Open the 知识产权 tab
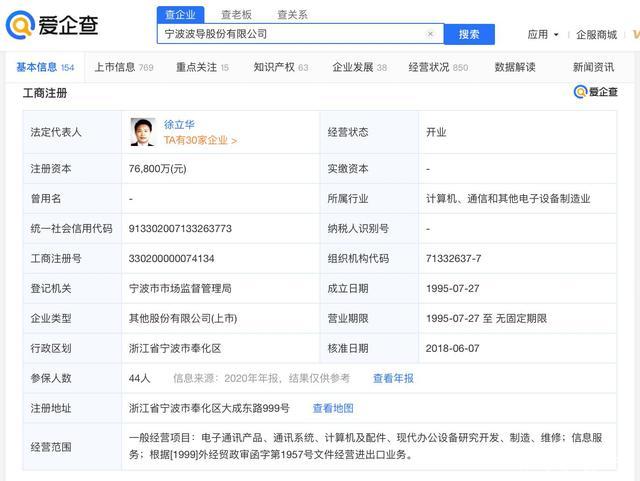This screenshot has height=481, width=640. [280, 67]
